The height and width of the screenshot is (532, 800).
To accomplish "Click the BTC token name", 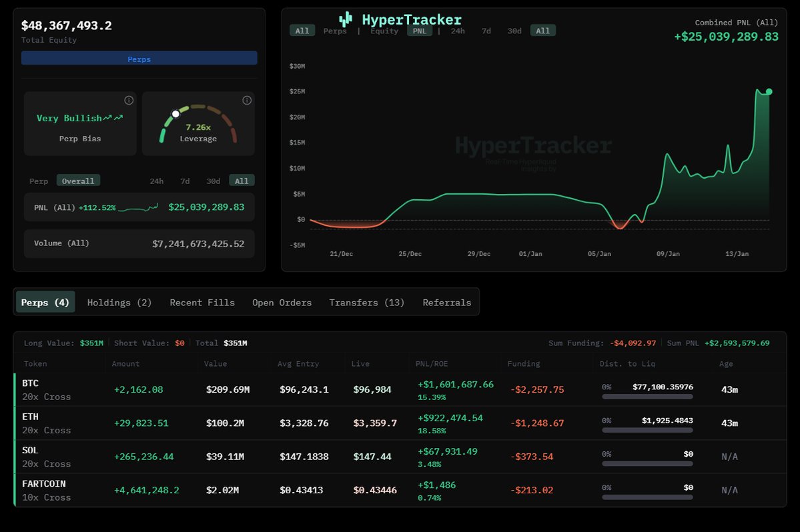I will coord(30,383).
